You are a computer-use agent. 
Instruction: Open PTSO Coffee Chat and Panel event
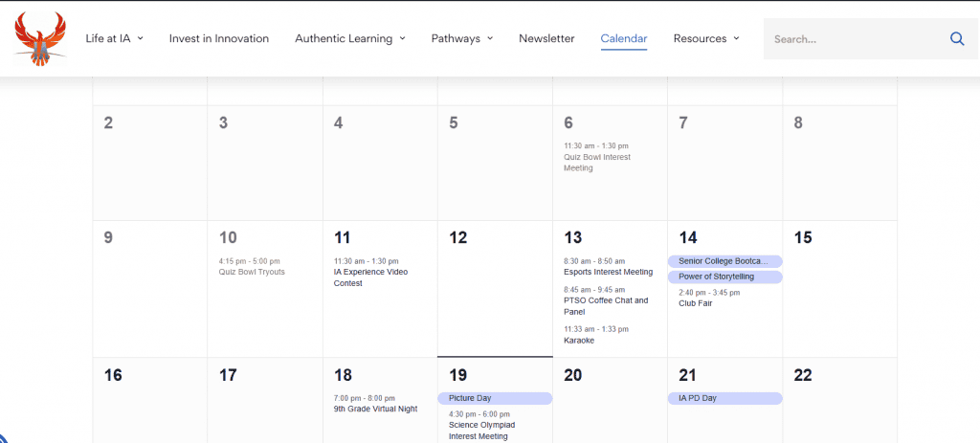tap(606, 306)
